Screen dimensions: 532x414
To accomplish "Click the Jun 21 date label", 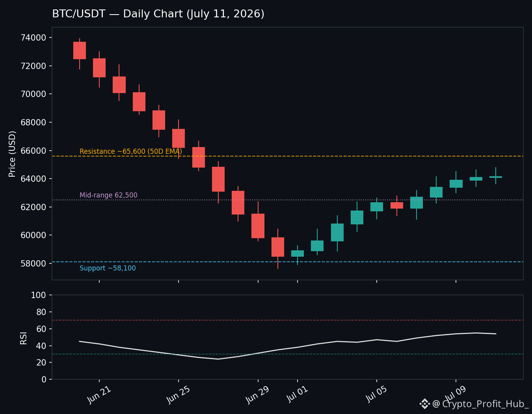I will (x=99, y=395).
